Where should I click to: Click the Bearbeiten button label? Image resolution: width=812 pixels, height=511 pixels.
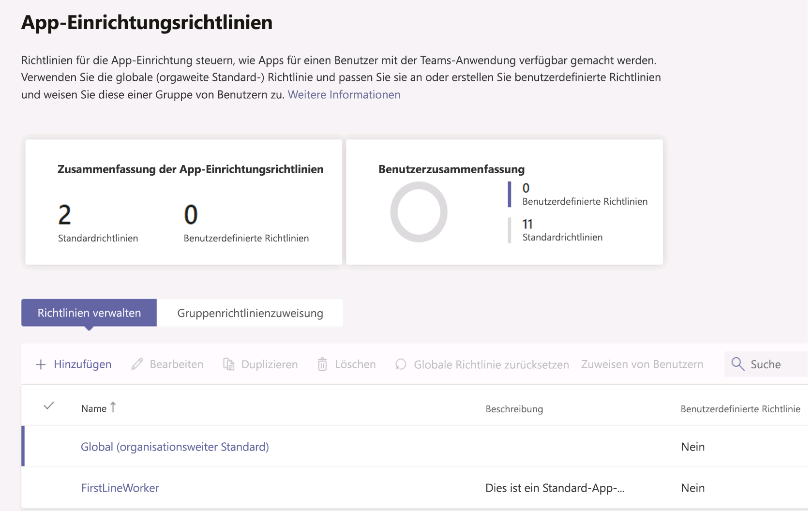point(177,364)
